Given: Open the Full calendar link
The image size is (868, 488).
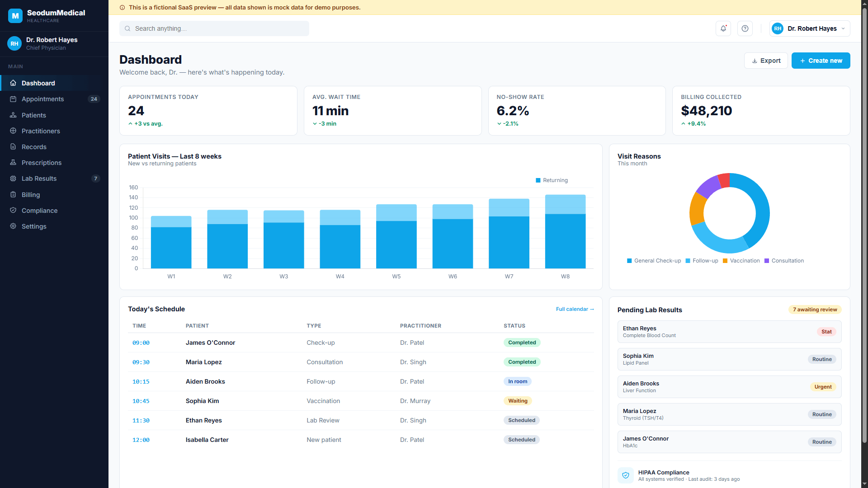Looking at the screenshot, I should tap(575, 309).
